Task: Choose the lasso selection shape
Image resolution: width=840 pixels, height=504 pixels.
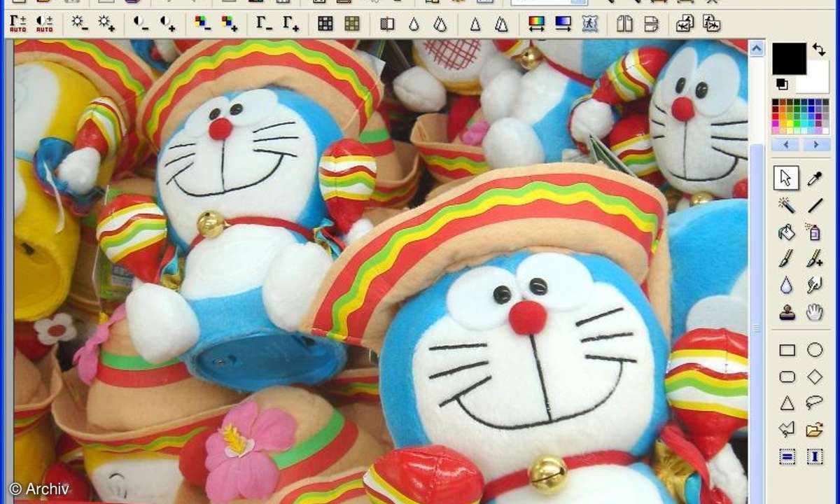Action: 814,403
